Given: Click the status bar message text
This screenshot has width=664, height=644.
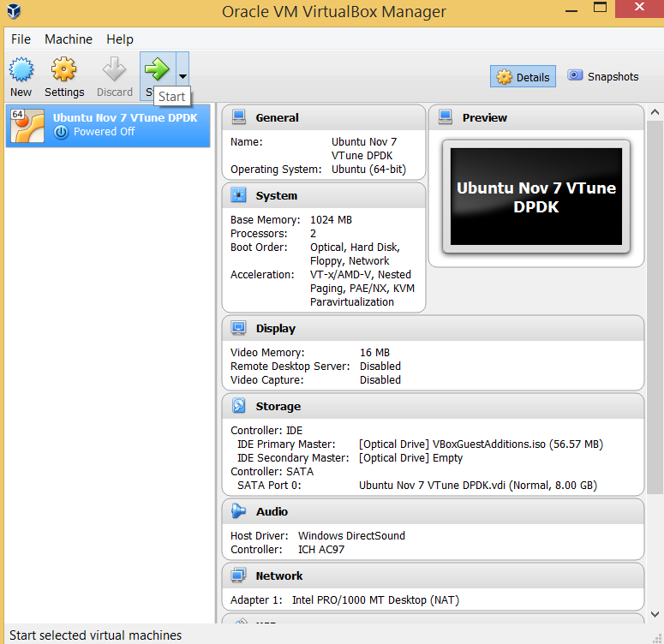Looking at the screenshot, I should point(95,635).
